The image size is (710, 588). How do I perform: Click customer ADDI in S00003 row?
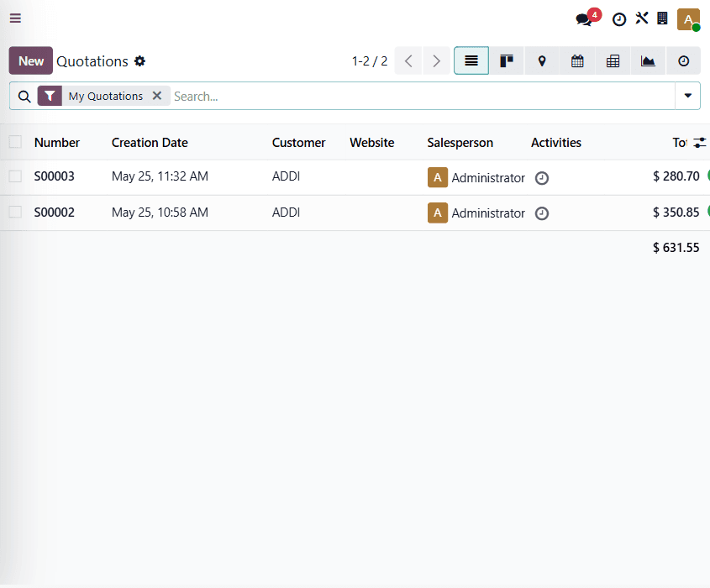(x=287, y=176)
